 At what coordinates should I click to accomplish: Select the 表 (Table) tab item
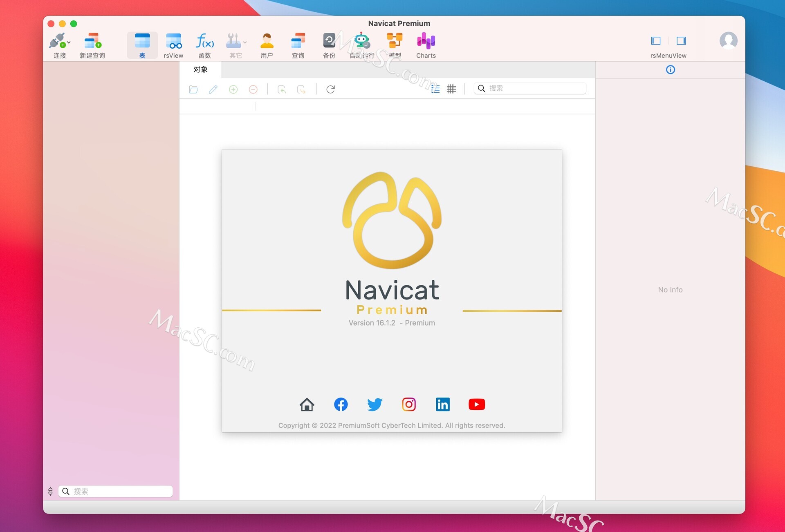[143, 45]
